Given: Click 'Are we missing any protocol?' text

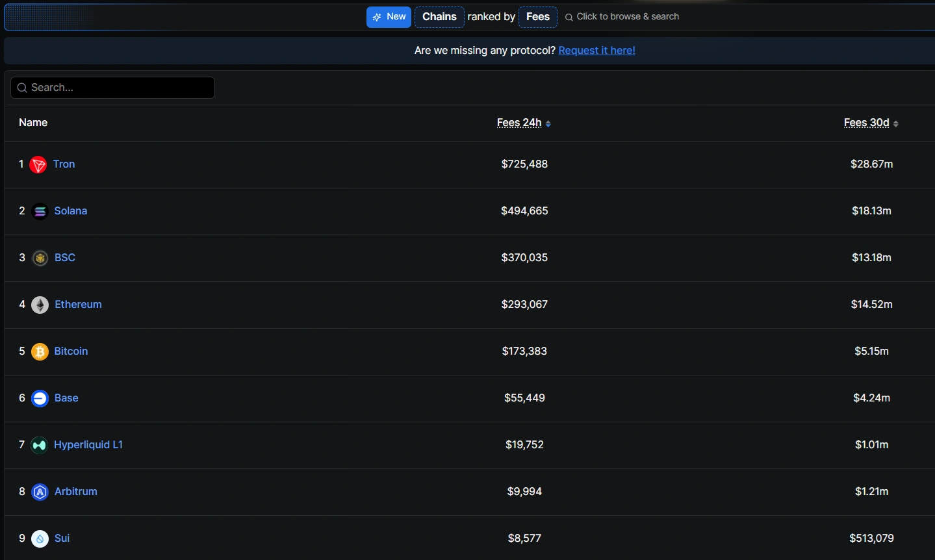Looking at the screenshot, I should [x=485, y=51].
